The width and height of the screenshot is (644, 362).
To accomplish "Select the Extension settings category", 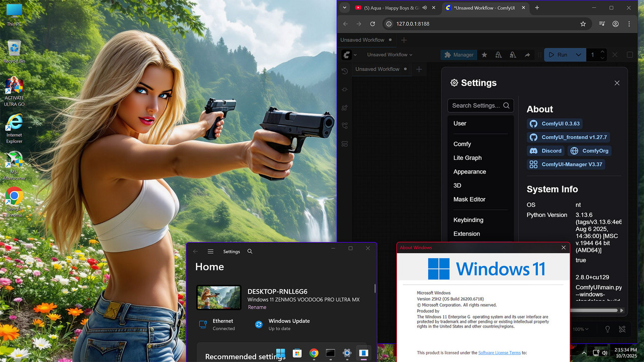I will pos(480,234).
